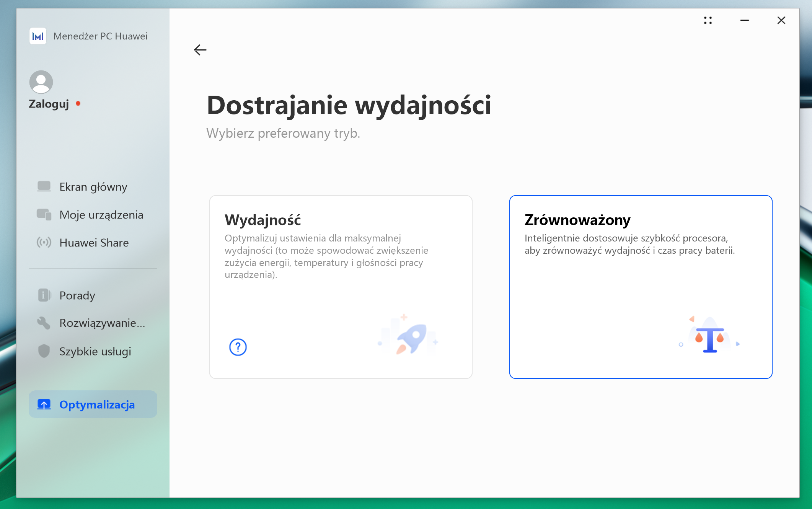Click the Huawei PC Manager logo
This screenshot has height=509, width=812.
(38, 36)
